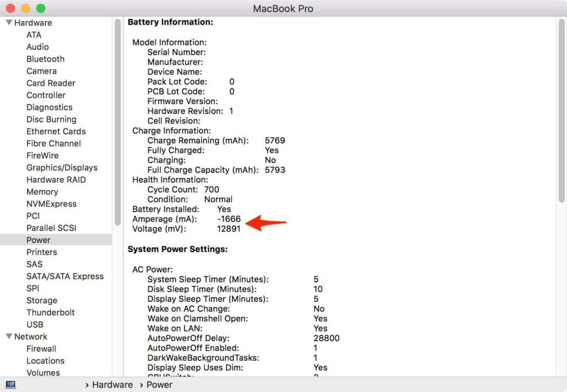The height and width of the screenshot is (392, 567).
Task: Select Storage under Hardware
Action: tap(41, 301)
